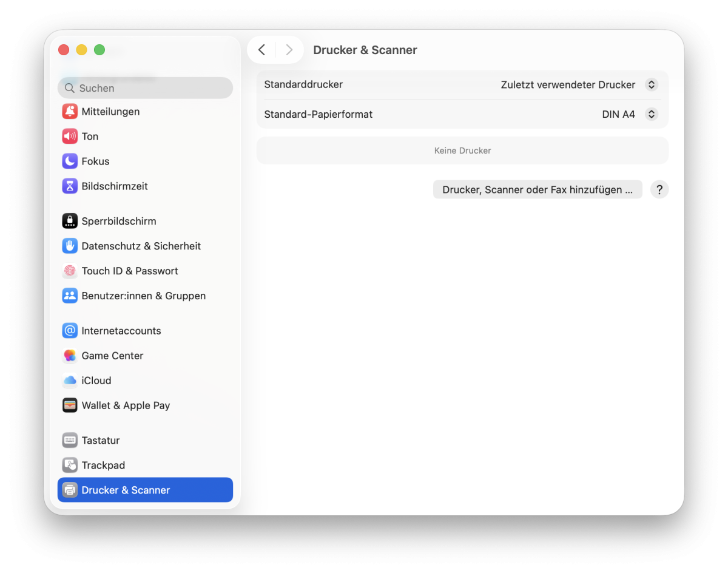The height and width of the screenshot is (573, 728).
Task: Click the Datenschutz & Sicherheit hand icon
Action: pos(70,246)
